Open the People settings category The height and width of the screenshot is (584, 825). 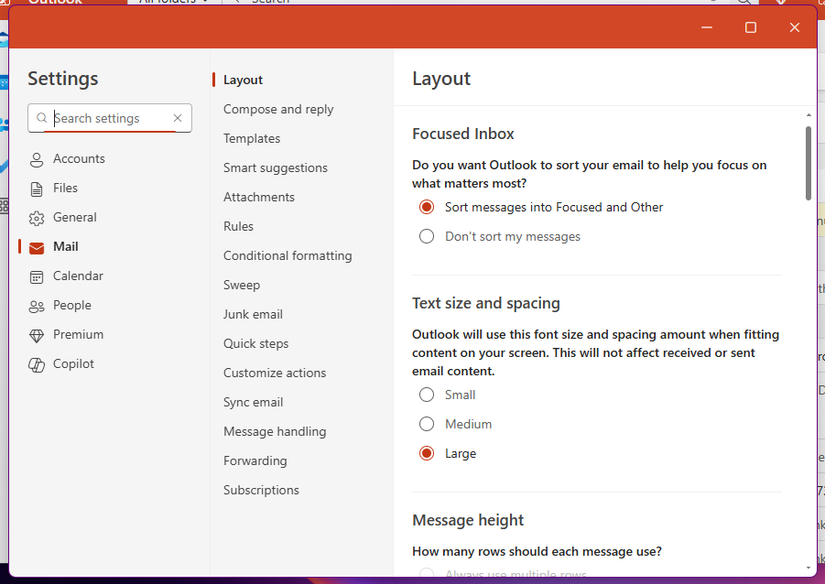(60, 306)
